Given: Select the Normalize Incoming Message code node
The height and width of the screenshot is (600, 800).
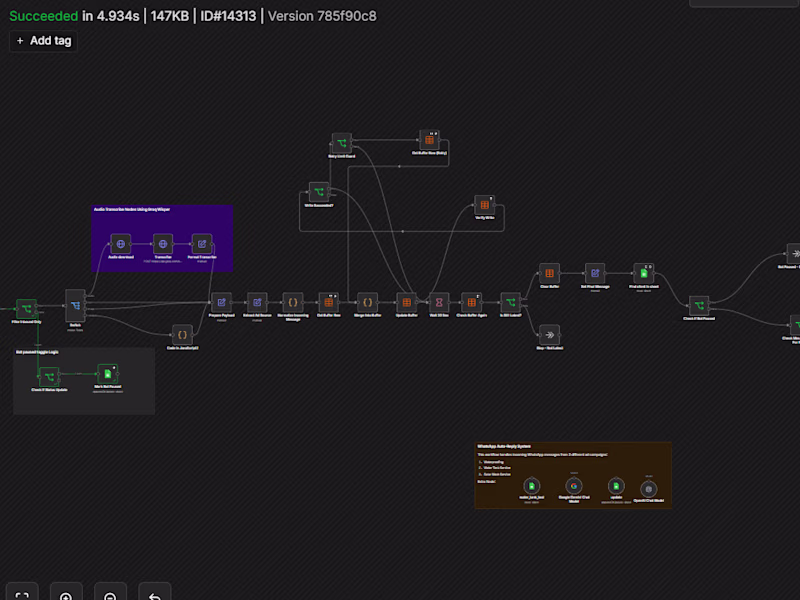Looking at the screenshot, I should pos(293,302).
